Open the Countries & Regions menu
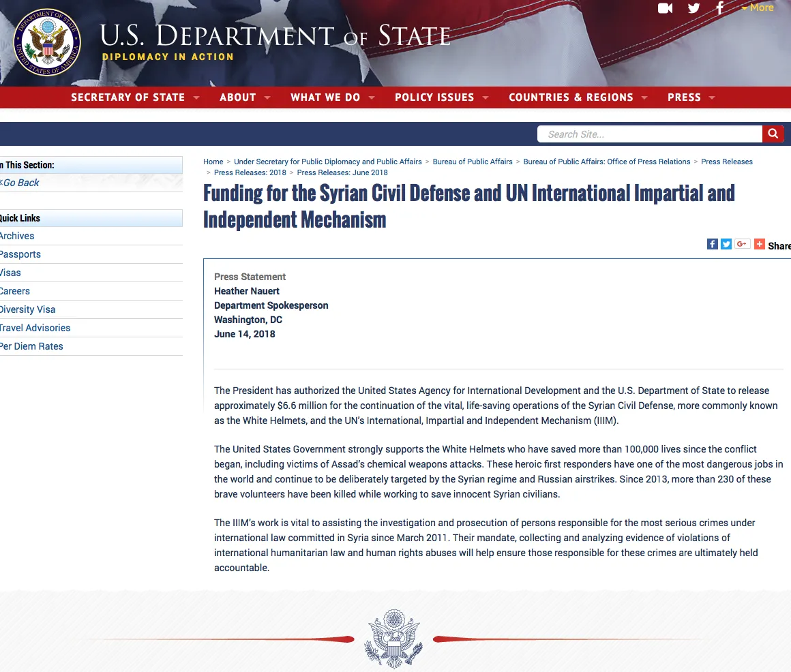791x672 pixels. coord(571,97)
